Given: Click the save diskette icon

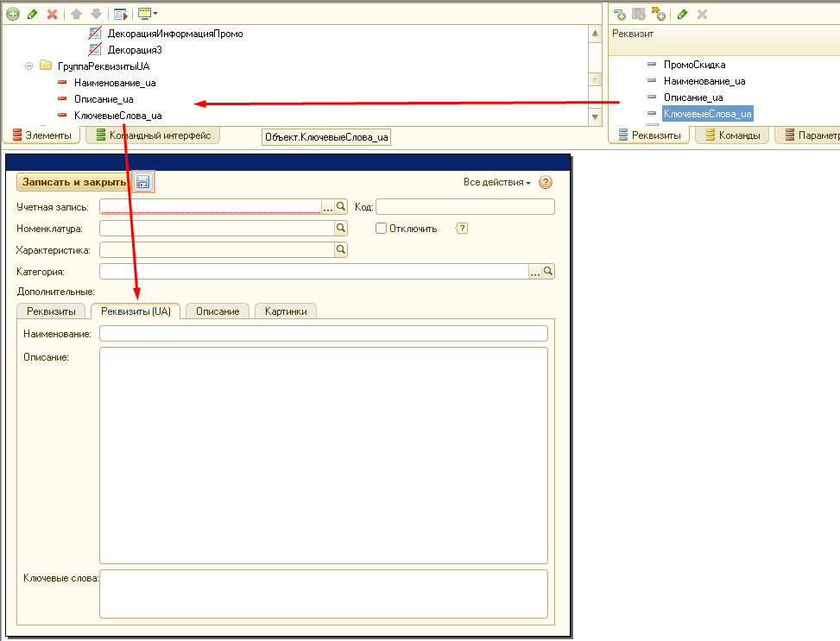Looking at the screenshot, I should 143,182.
